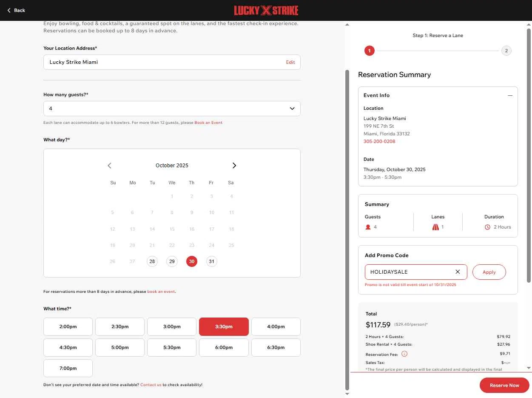Screen dimensions: 532x398
Task: Open the Contact us link
Action: tap(151, 385)
